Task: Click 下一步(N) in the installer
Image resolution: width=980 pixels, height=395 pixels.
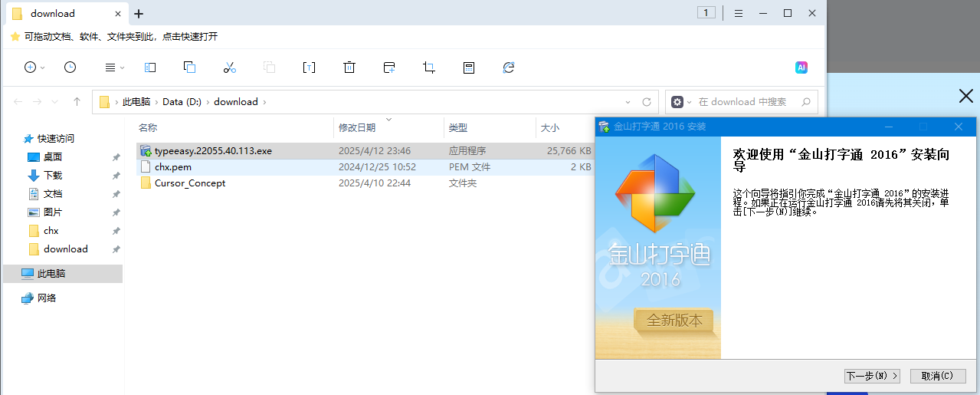Action: [873, 376]
